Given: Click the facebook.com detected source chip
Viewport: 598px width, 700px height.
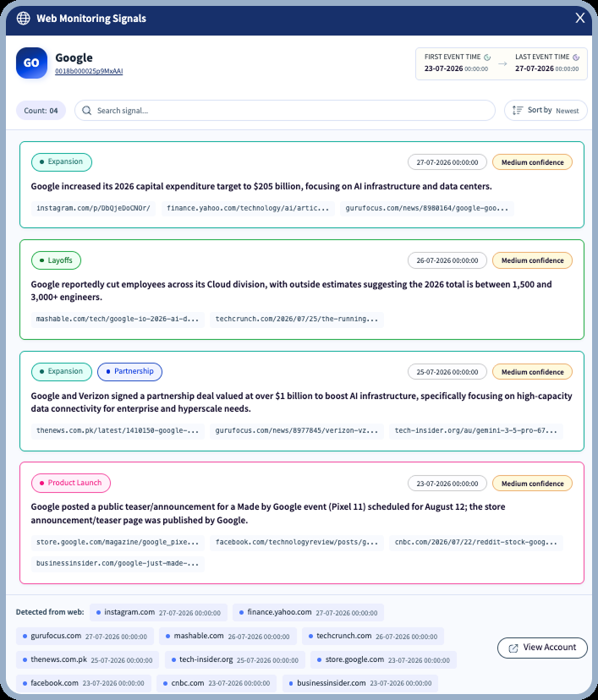Looking at the screenshot, I should tap(84, 683).
